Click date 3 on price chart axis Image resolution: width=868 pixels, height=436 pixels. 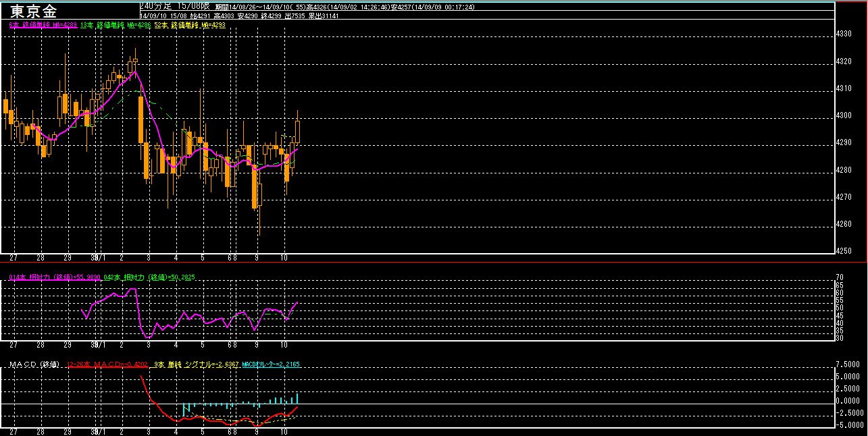(x=149, y=258)
